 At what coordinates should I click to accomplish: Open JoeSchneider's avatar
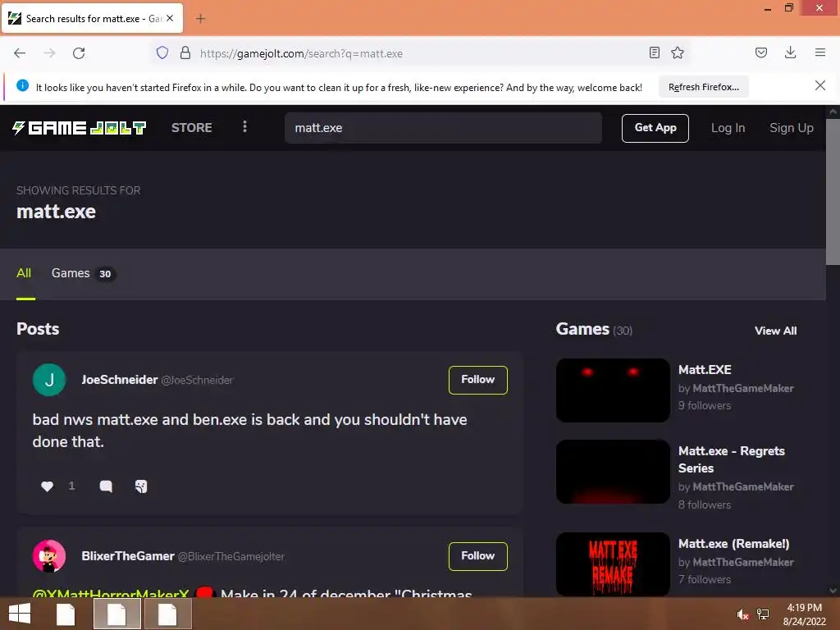pyautogui.click(x=49, y=380)
